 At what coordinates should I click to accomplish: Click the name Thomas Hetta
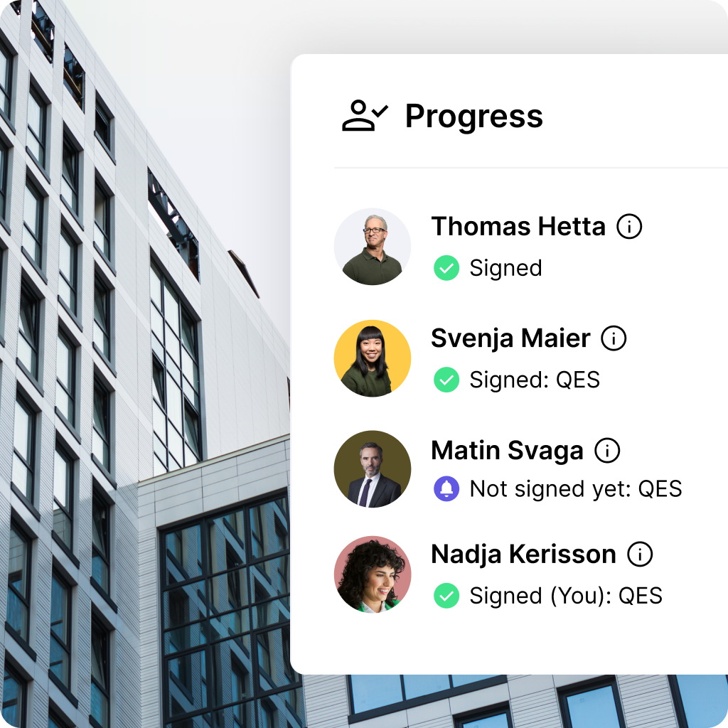pyautogui.click(x=518, y=227)
